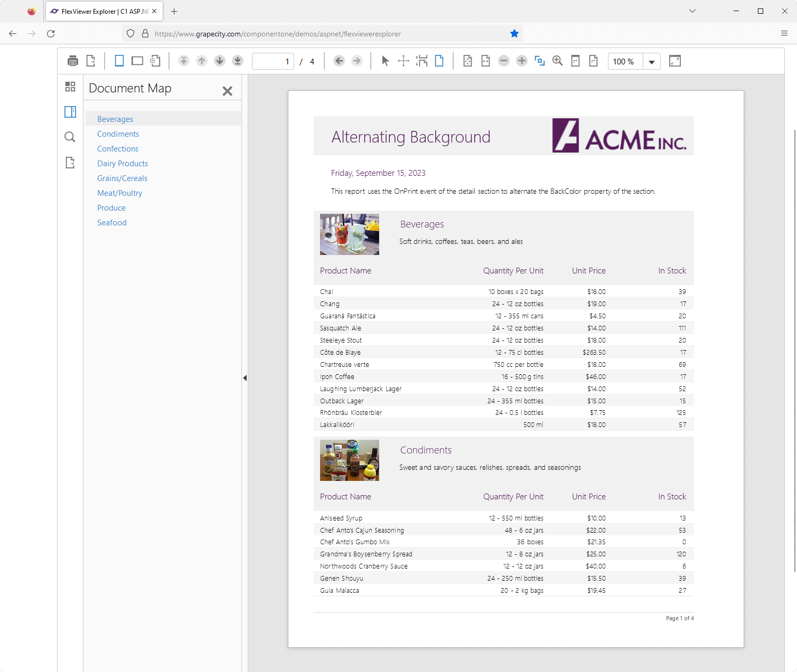797x672 pixels.
Task: Toggle portrait page orientation
Action: [x=119, y=61]
